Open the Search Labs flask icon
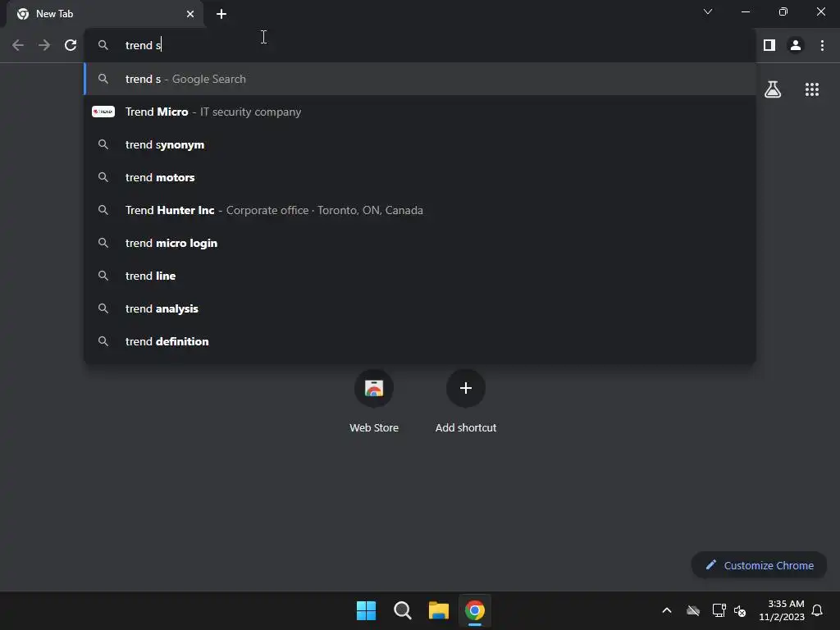The image size is (840, 630). (773, 89)
